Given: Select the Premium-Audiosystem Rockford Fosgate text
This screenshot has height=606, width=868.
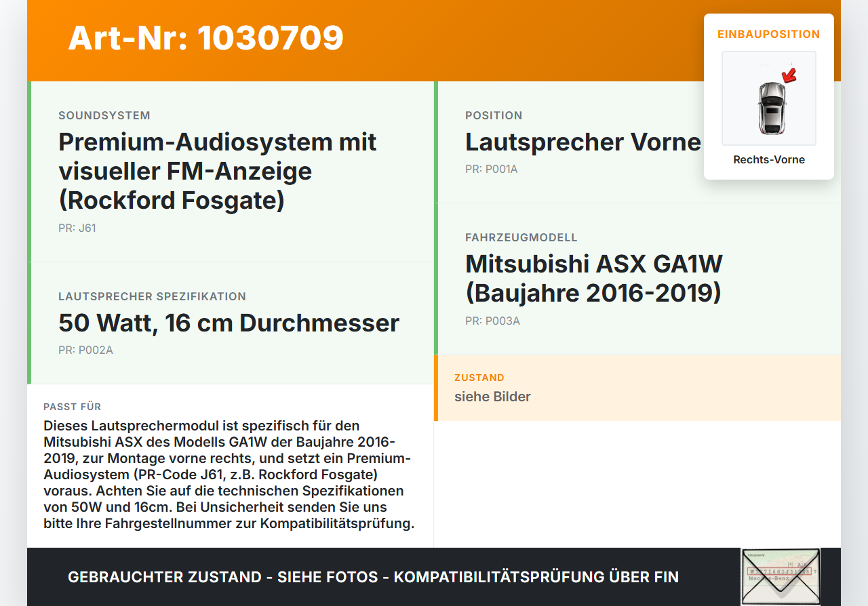Looking at the screenshot, I should tap(218, 171).
